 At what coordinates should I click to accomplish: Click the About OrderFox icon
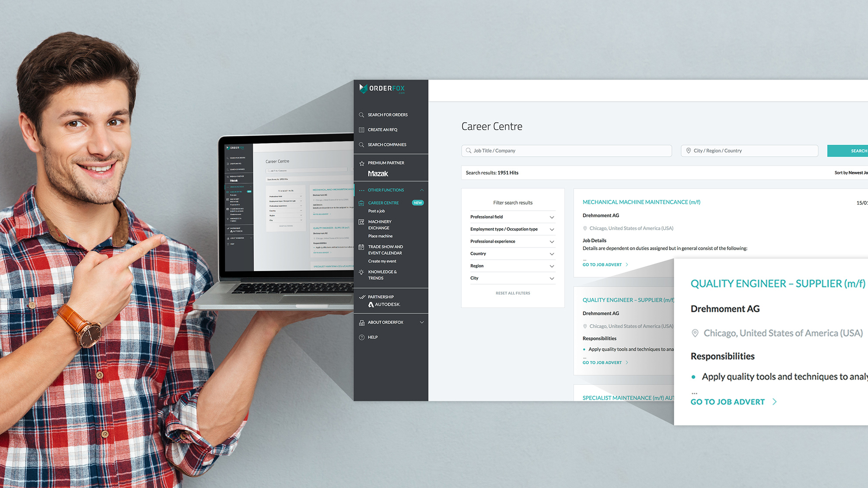[361, 322]
